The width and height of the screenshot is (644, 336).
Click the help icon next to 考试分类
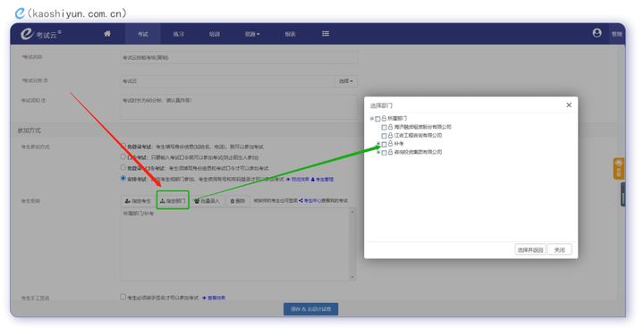[46, 80]
